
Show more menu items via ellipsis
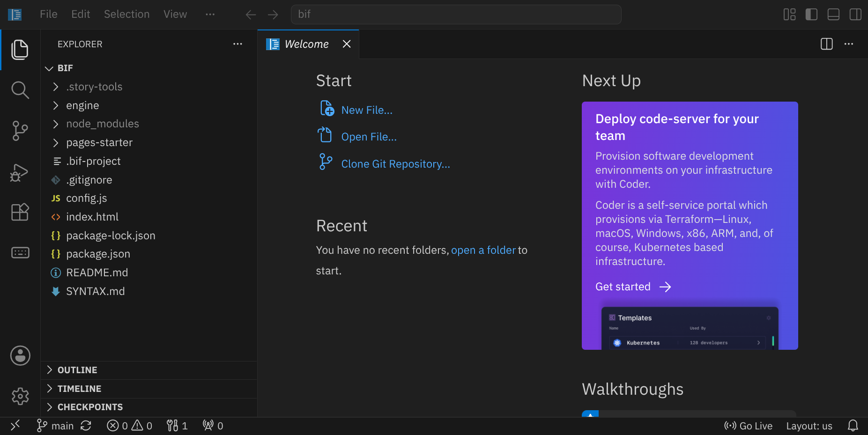(210, 15)
